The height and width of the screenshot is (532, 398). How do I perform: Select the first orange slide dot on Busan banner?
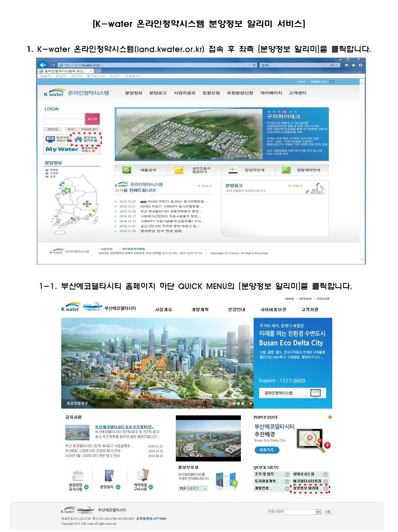click(x=230, y=403)
